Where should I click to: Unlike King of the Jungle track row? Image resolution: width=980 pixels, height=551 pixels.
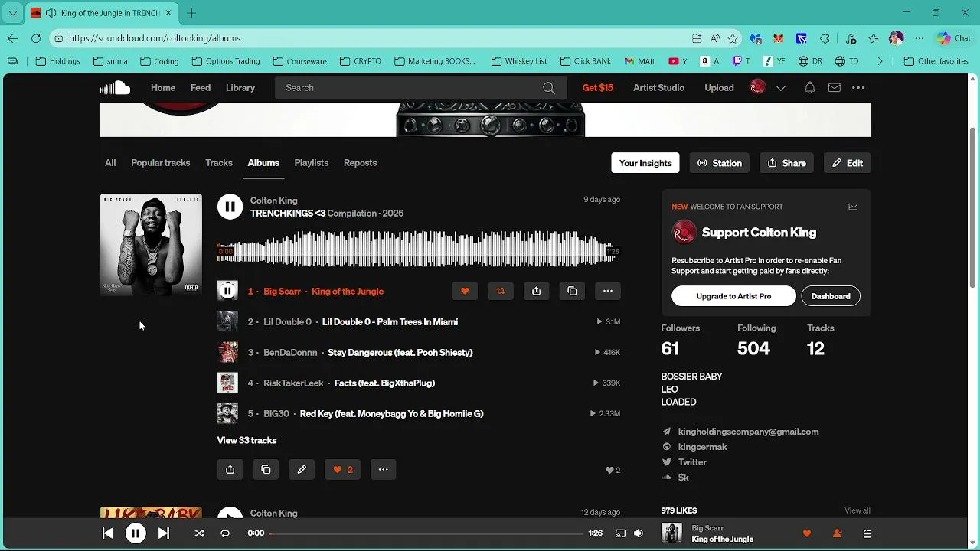click(465, 291)
